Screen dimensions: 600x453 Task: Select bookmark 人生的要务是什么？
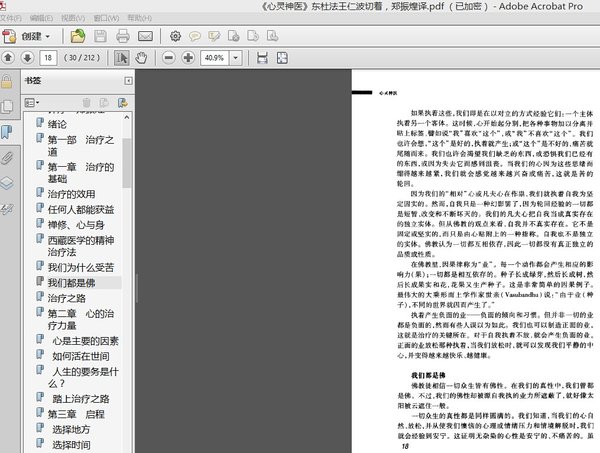(x=83, y=377)
